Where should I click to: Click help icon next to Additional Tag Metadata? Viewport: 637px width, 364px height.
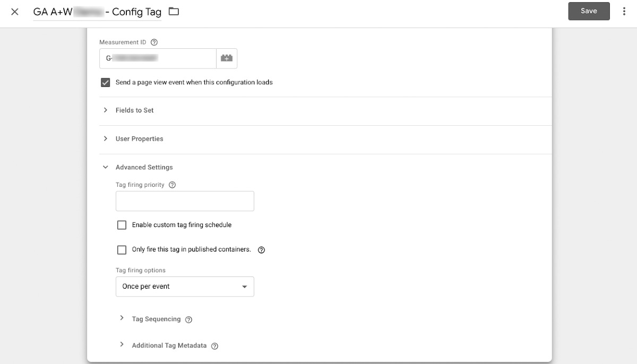(214, 346)
